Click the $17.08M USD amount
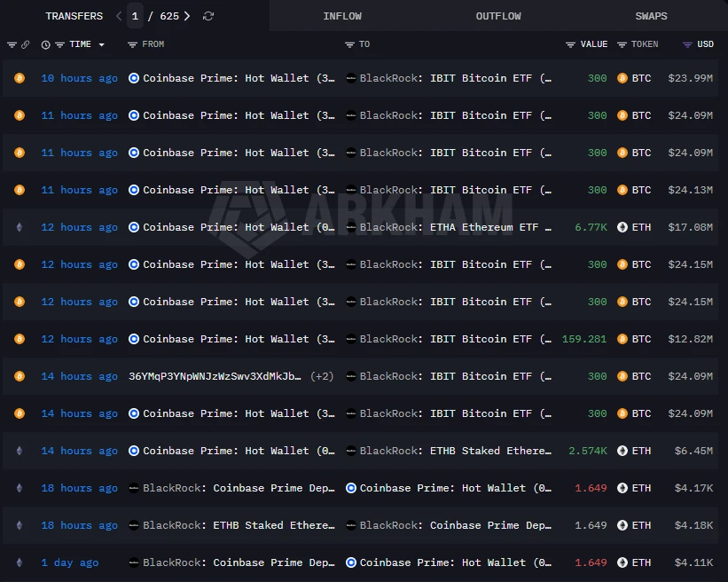 (x=691, y=227)
